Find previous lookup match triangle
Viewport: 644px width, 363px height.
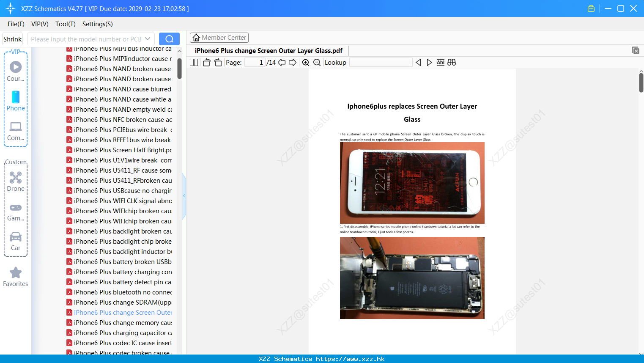click(x=419, y=63)
